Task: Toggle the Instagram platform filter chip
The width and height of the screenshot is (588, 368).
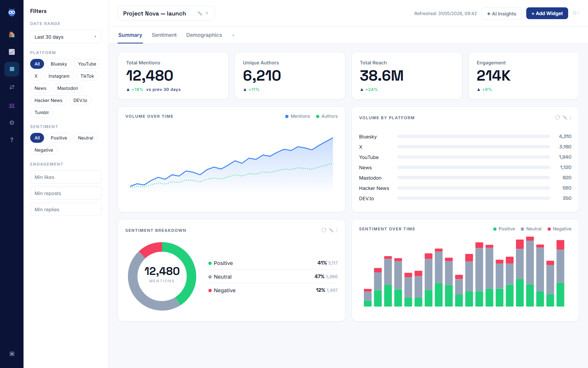Action: click(59, 76)
